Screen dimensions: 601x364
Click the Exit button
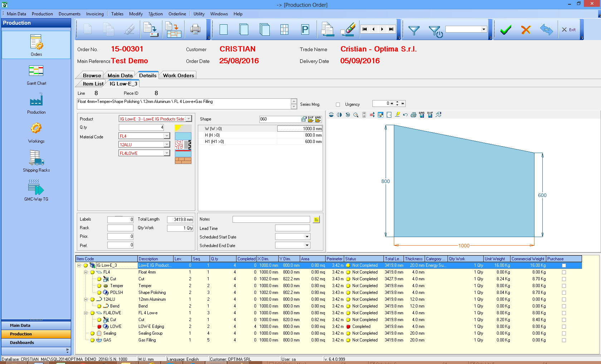(569, 30)
